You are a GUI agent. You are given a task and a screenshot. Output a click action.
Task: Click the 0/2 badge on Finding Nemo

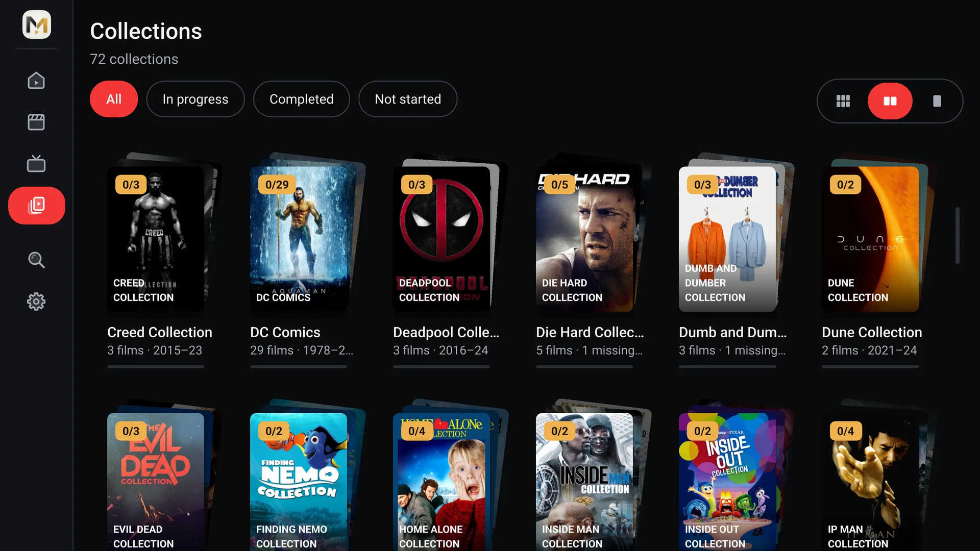coord(274,431)
